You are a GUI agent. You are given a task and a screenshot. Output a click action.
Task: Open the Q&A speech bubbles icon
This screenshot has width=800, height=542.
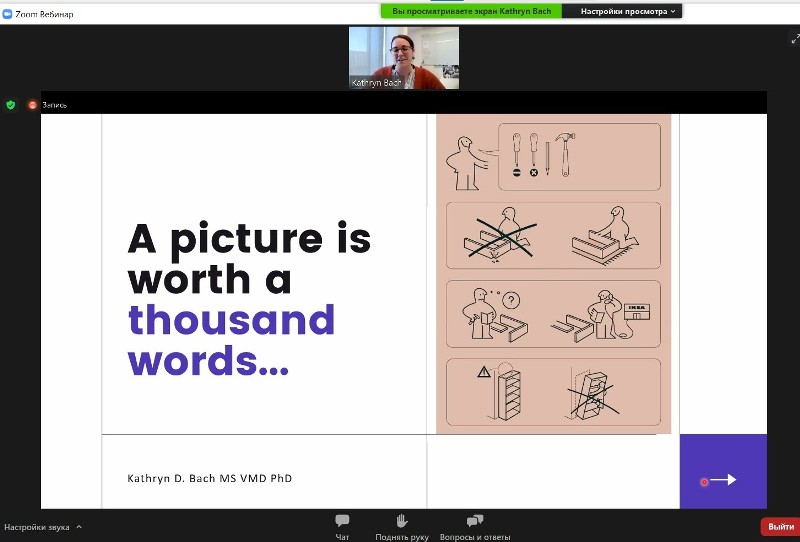475,521
